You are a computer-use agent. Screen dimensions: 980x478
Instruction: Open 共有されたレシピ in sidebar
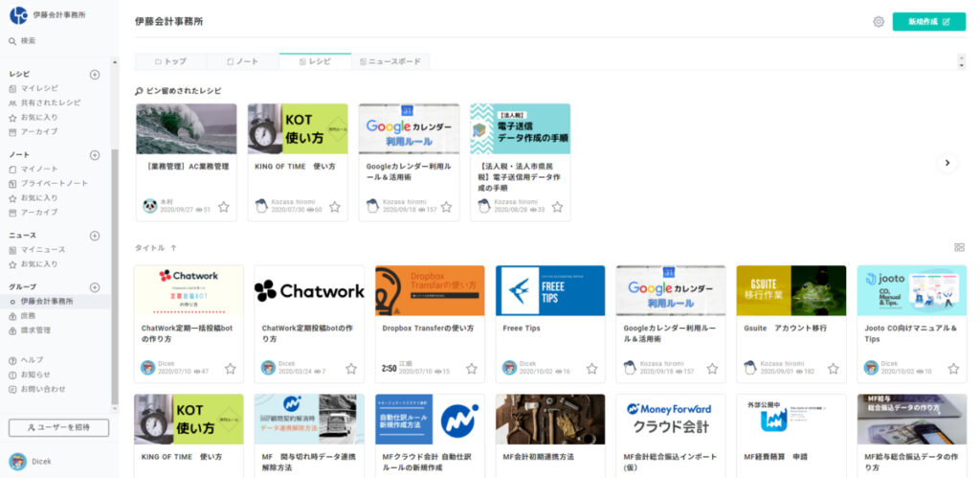click(45, 102)
